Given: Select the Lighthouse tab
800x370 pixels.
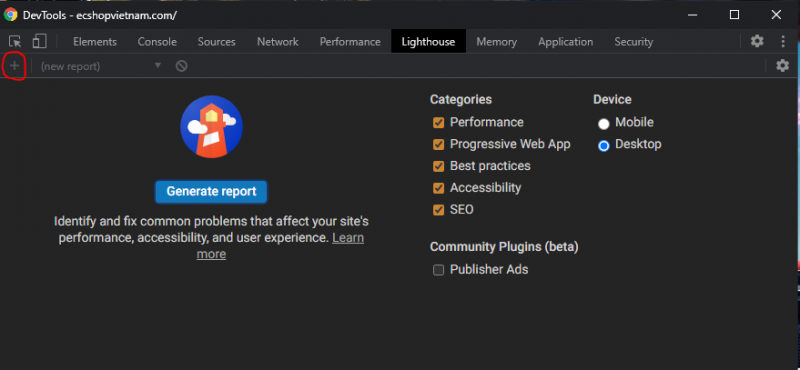Looking at the screenshot, I should (x=428, y=42).
